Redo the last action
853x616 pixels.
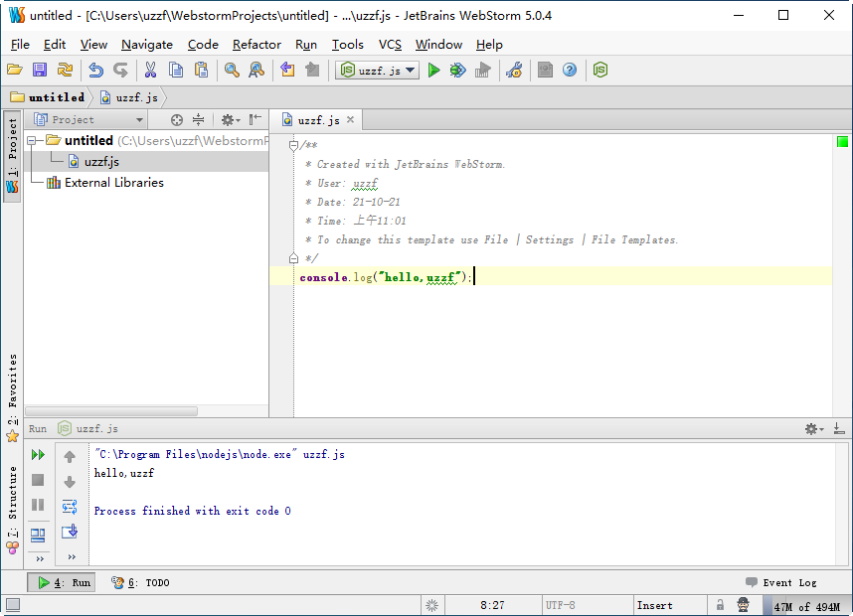(120, 71)
